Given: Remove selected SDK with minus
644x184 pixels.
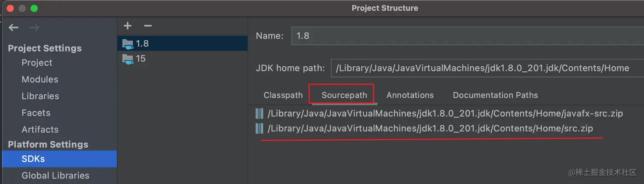Looking at the screenshot, I should click(x=148, y=26).
